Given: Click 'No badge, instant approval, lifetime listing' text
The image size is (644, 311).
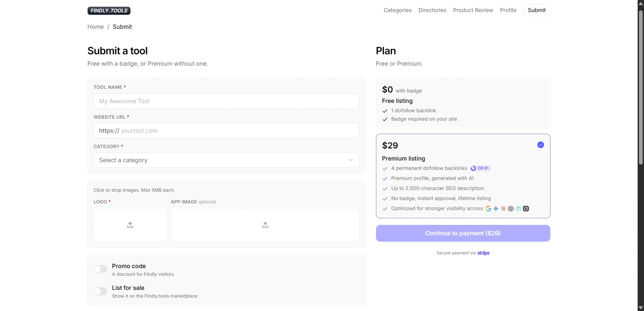Looking at the screenshot, I should [x=441, y=198].
